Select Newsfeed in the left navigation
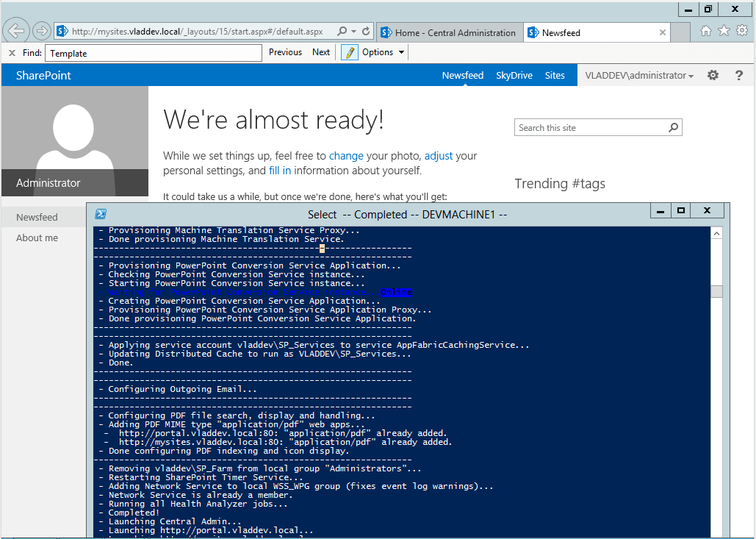The image size is (756, 539). (x=37, y=217)
